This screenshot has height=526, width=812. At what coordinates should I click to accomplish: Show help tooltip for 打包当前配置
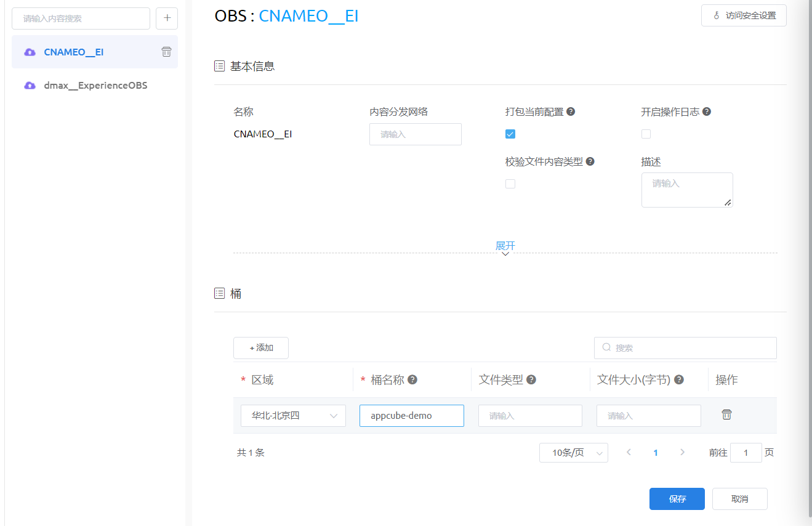tap(571, 111)
